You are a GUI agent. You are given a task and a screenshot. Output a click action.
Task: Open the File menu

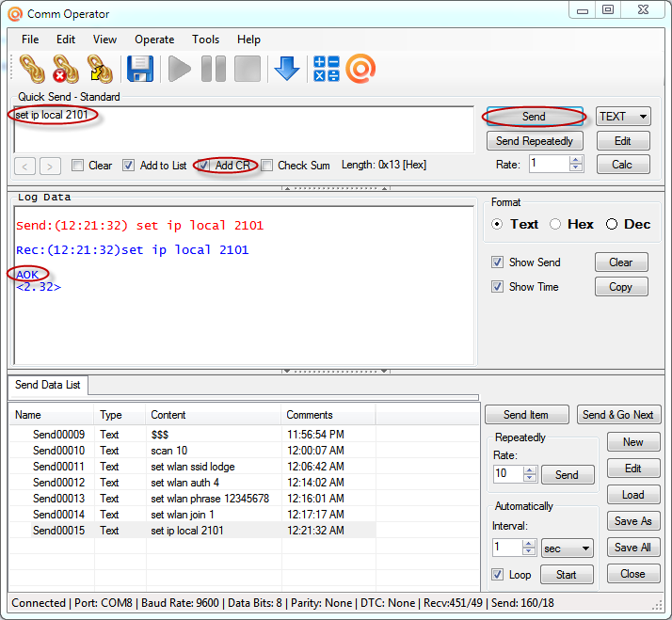30,40
